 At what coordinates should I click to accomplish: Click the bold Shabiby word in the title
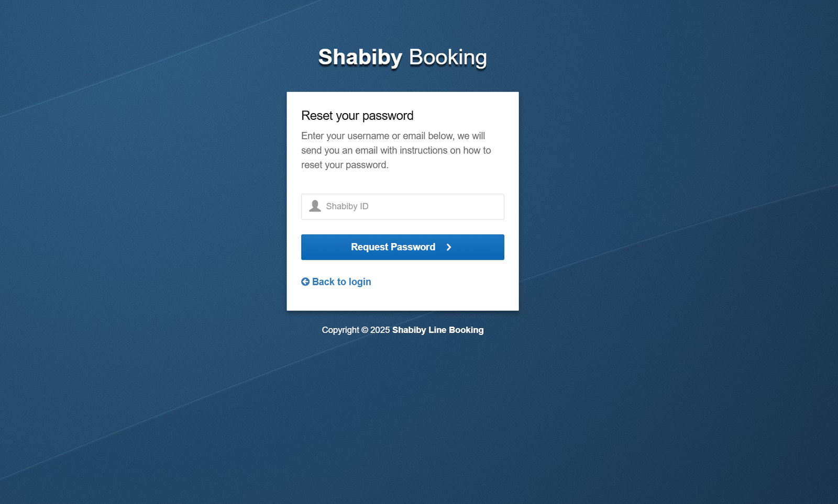(x=360, y=57)
